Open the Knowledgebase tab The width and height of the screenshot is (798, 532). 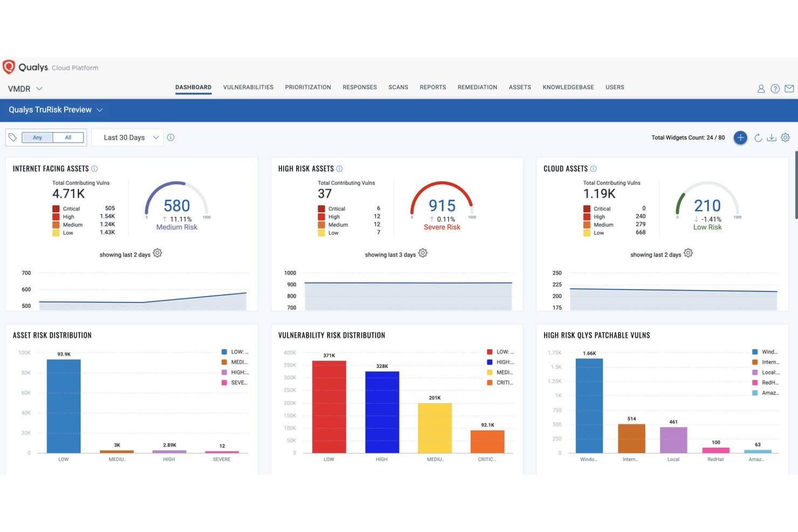tap(568, 87)
